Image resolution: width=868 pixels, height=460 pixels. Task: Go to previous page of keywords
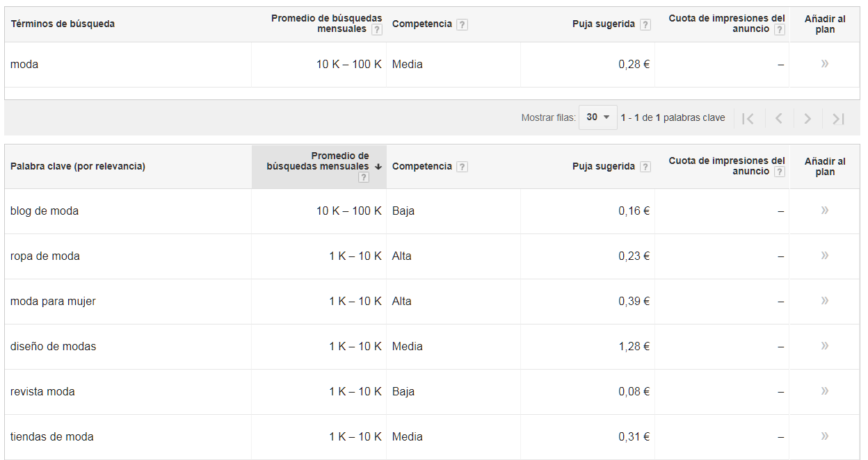point(778,118)
